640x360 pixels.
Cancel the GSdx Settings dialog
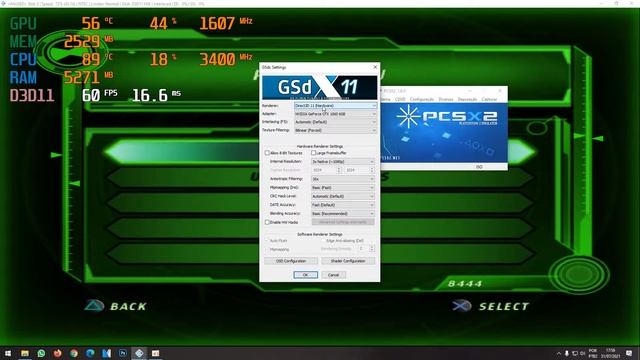[333, 275]
